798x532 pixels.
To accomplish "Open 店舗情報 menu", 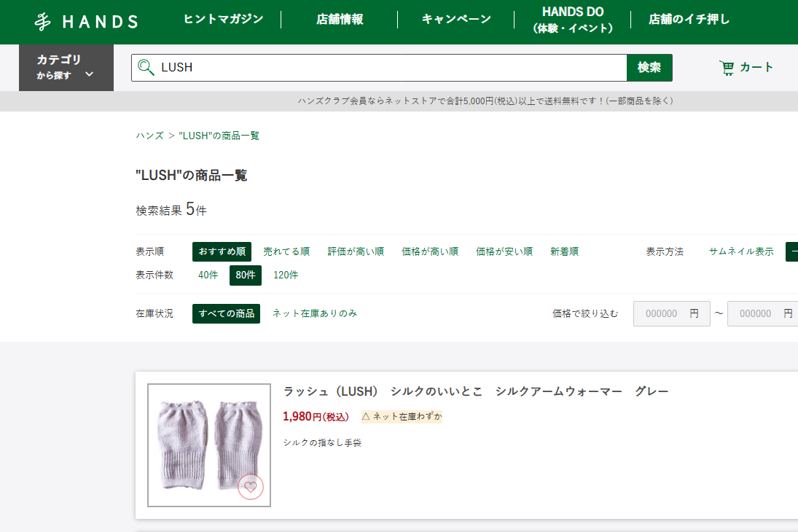I will coord(340,20).
